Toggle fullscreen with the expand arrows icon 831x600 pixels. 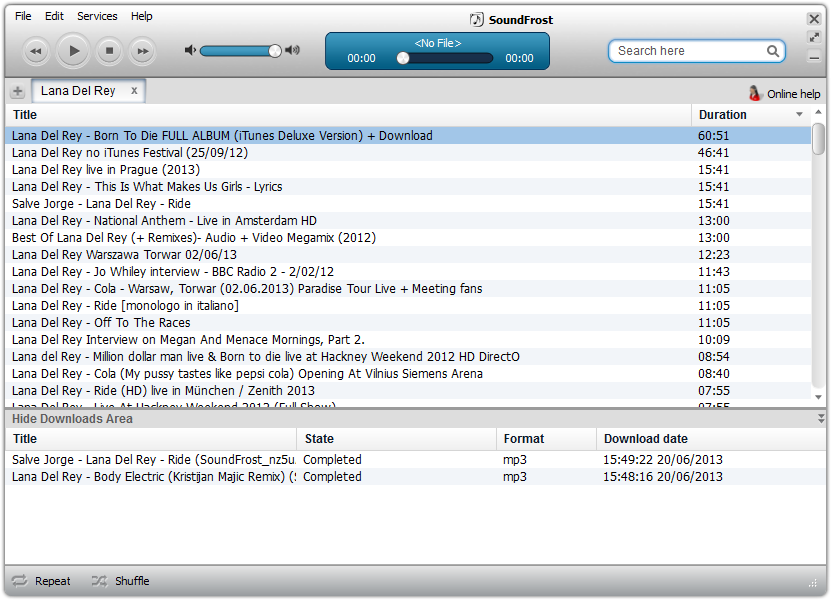[814, 37]
